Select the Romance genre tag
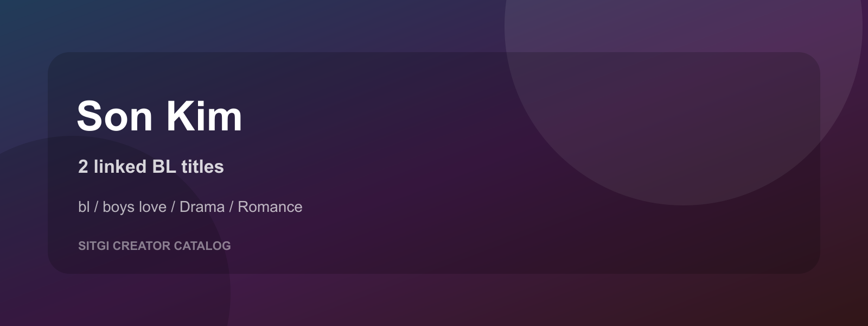The width and height of the screenshot is (868, 326). click(270, 206)
